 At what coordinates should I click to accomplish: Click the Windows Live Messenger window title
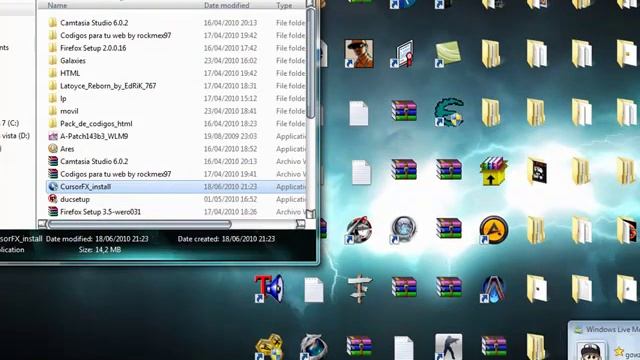click(613, 329)
